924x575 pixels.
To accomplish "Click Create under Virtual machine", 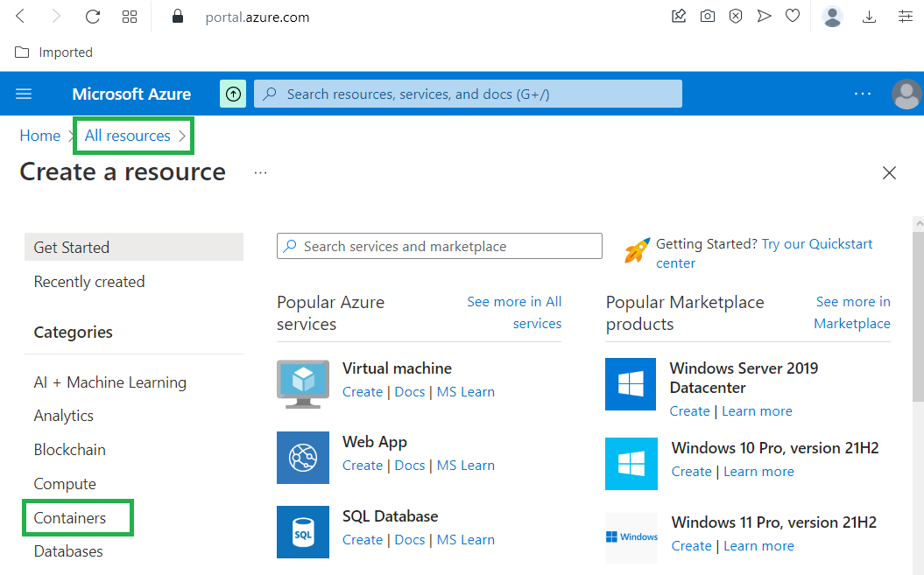I will click(x=363, y=392).
